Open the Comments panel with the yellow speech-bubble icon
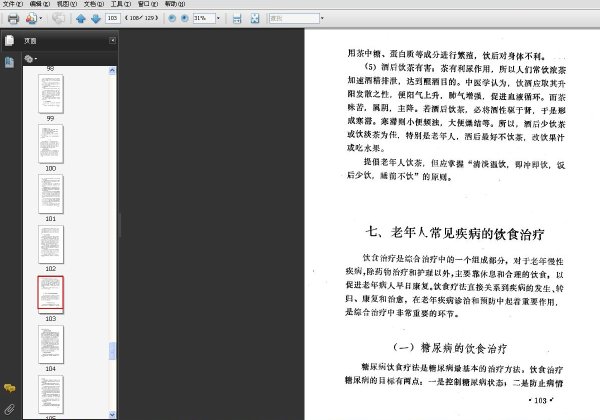Image resolution: width=600 pixels, height=420 pixels. pyautogui.click(x=9, y=388)
